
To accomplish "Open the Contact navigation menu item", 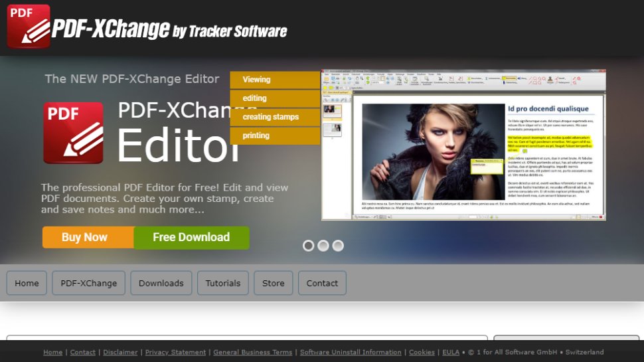I will click(322, 283).
